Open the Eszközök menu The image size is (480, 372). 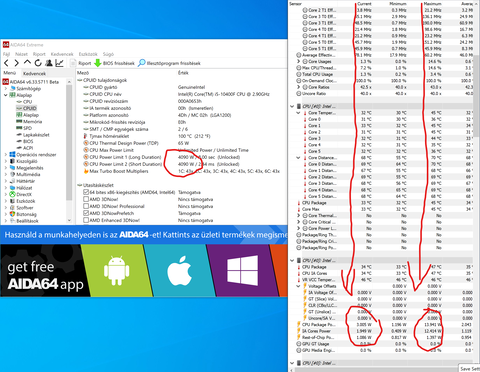88,54
